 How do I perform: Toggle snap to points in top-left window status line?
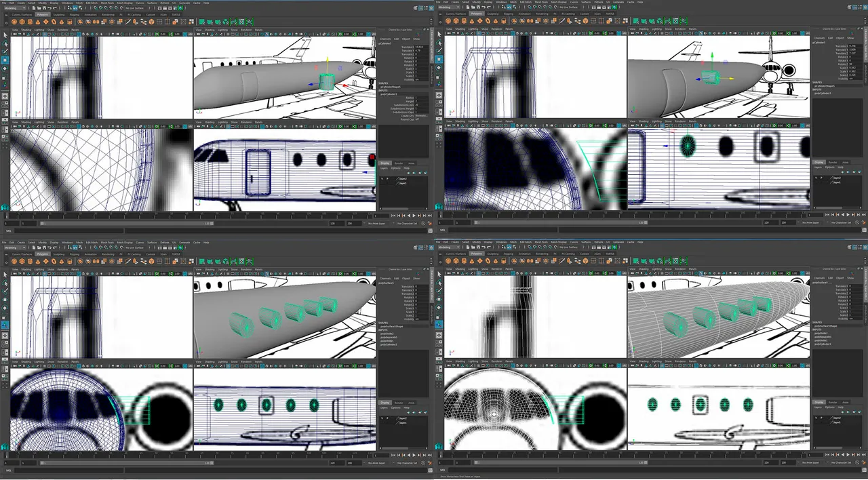pyautogui.click(x=106, y=8)
